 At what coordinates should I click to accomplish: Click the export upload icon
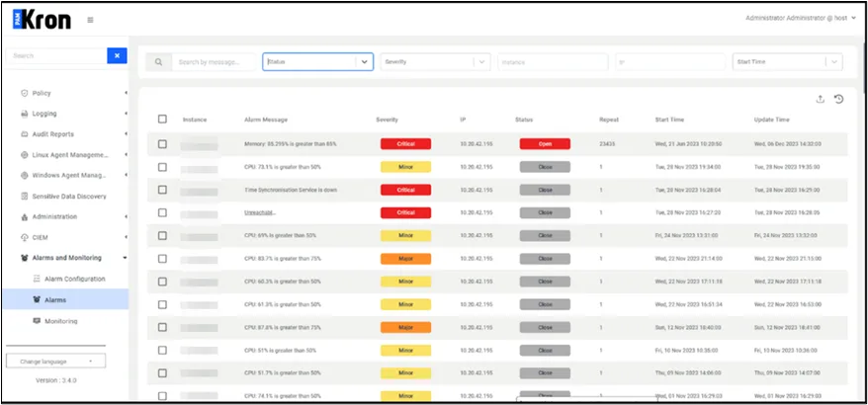point(821,99)
